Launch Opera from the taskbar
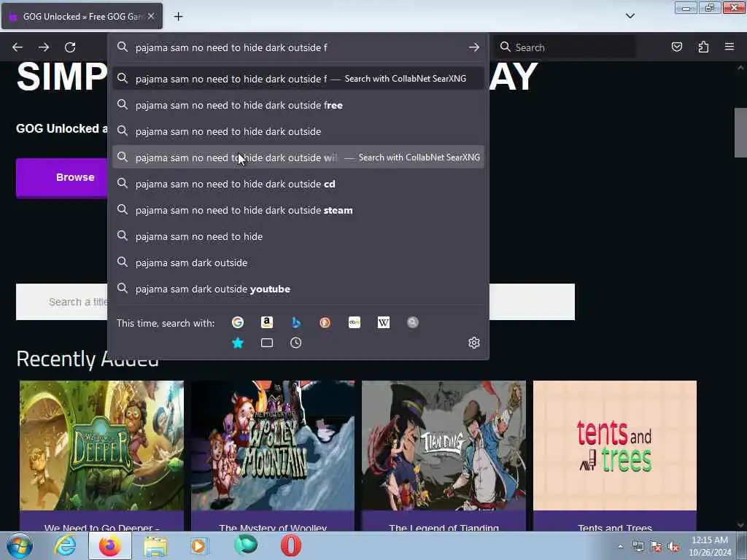Image resolution: width=747 pixels, height=560 pixels. point(290,545)
